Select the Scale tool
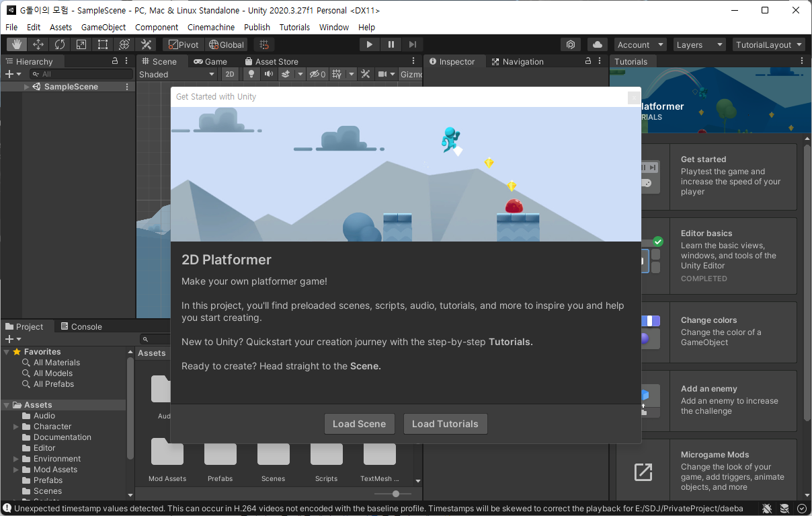This screenshot has width=812, height=516. (81, 44)
